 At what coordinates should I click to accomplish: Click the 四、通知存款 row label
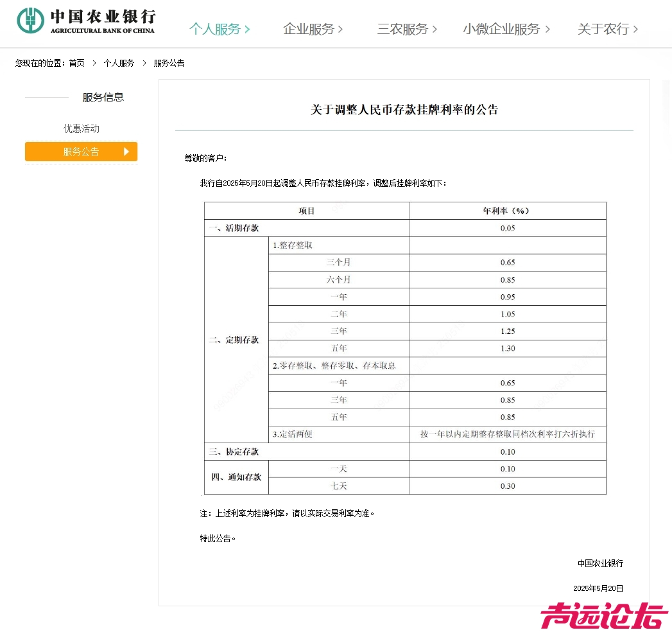(x=236, y=477)
